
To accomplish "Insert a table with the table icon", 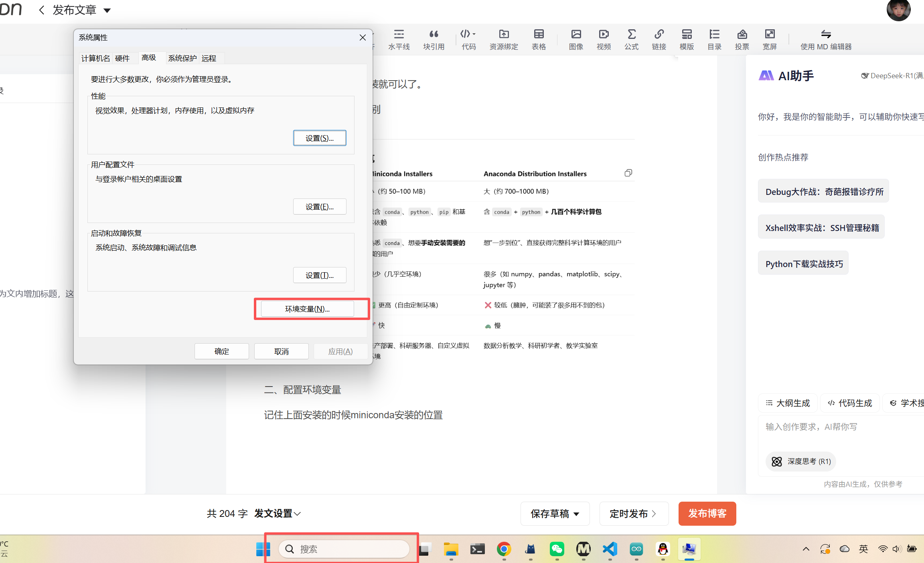I will [539, 39].
